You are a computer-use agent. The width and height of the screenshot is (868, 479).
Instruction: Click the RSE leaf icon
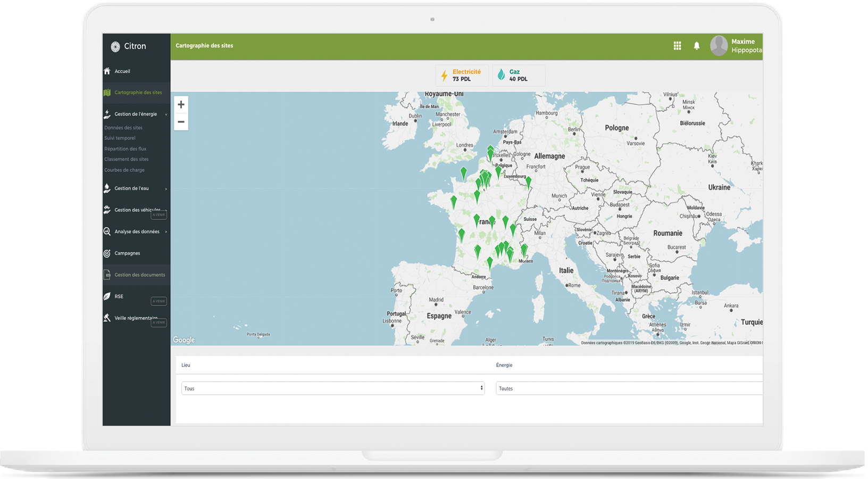pos(108,296)
